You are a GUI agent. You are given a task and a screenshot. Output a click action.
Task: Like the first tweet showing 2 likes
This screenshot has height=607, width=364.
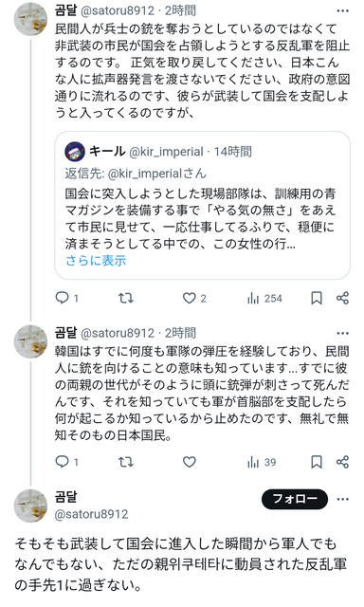194,298
